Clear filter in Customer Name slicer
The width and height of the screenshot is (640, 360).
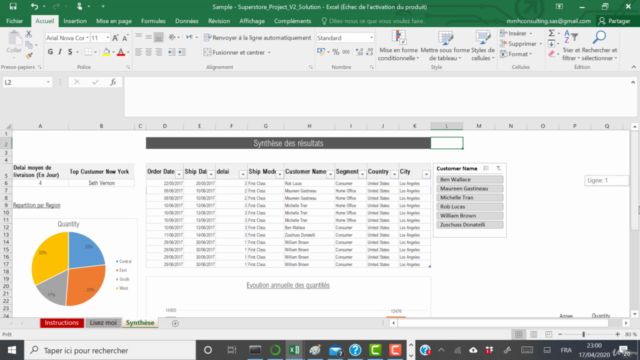498,168
